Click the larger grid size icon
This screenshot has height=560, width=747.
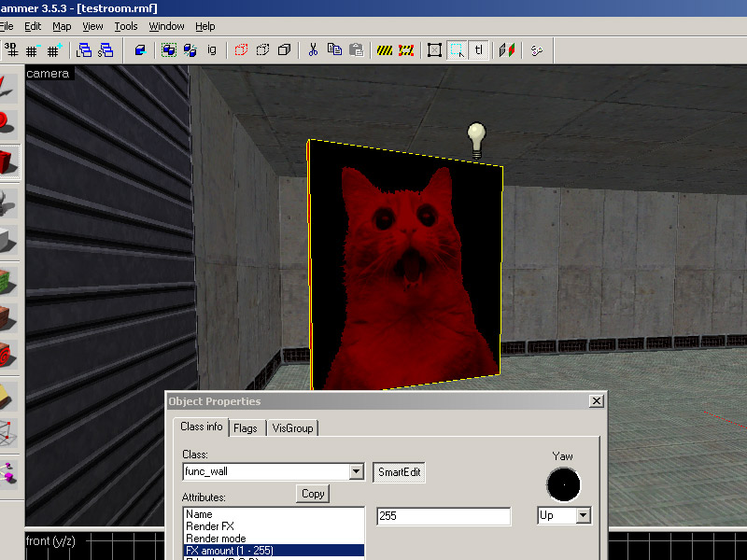point(54,49)
